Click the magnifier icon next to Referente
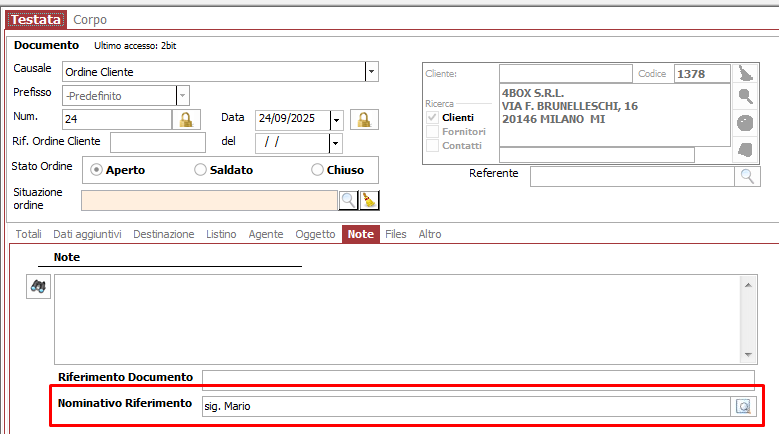This screenshot has height=434, width=779. pos(747,176)
